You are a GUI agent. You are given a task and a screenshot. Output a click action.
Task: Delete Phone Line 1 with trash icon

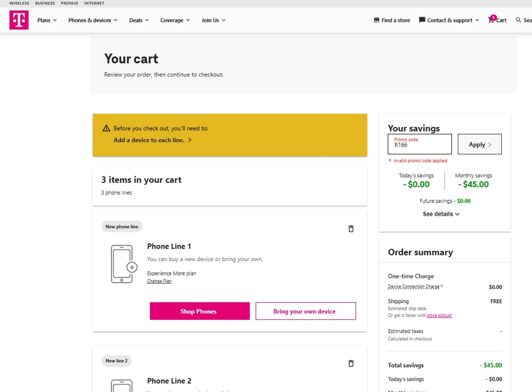pos(351,229)
